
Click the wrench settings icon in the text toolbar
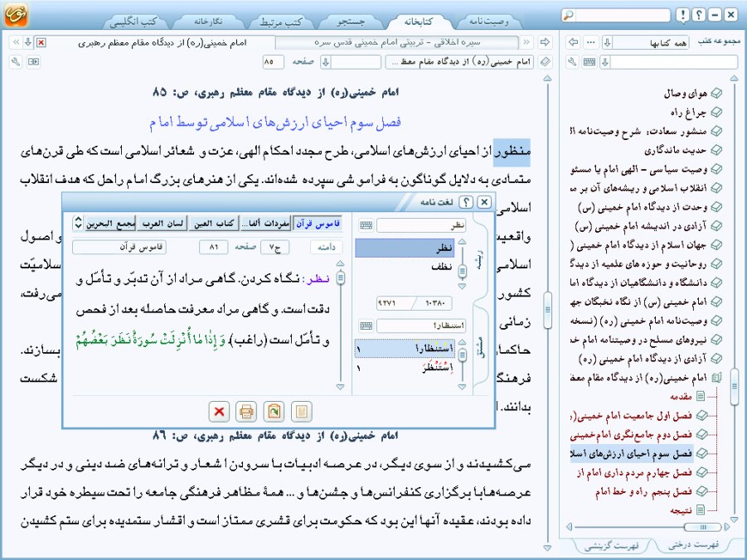16,62
